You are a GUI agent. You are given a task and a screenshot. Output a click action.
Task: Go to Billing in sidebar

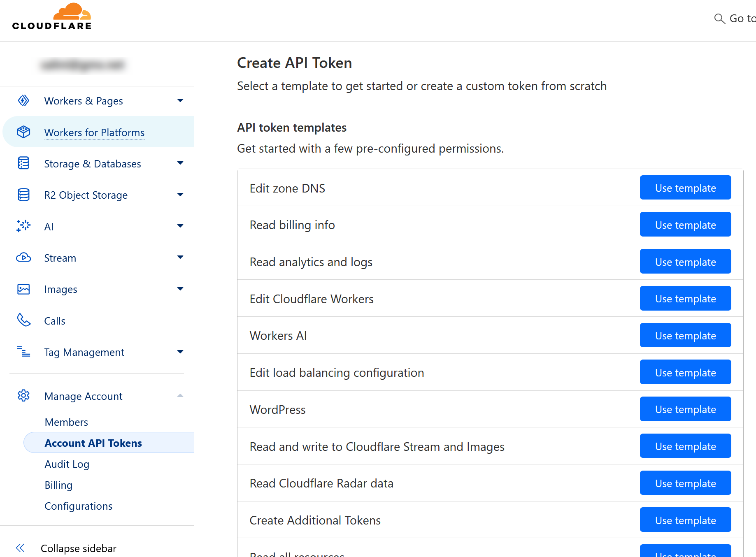pyautogui.click(x=58, y=485)
